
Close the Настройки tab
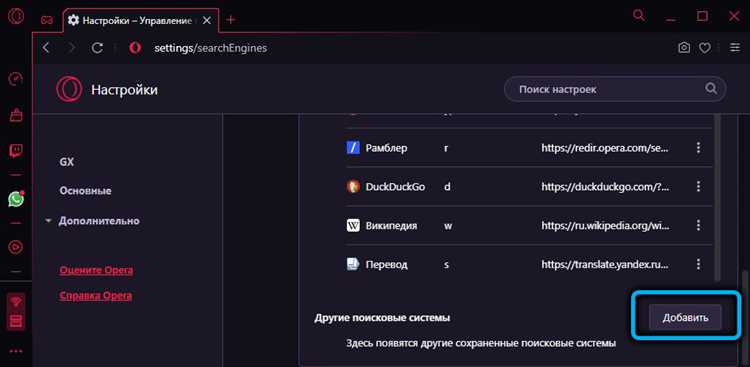coord(207,21)
